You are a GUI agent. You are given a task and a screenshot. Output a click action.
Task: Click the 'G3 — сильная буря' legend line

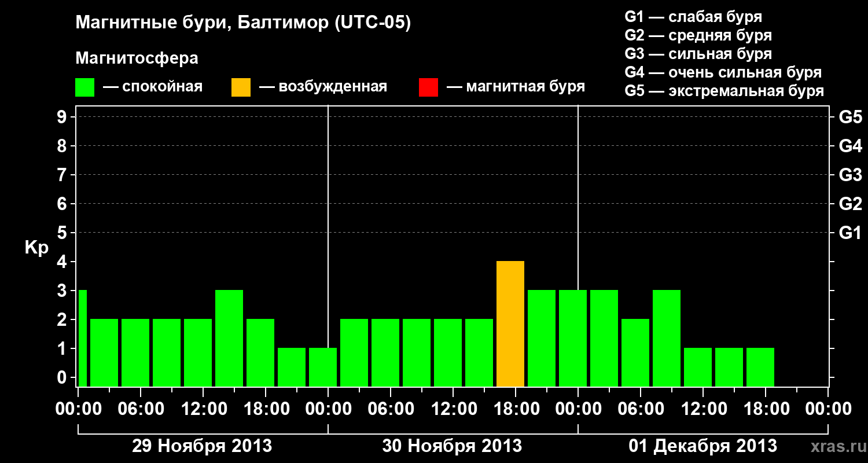[698, 54]
